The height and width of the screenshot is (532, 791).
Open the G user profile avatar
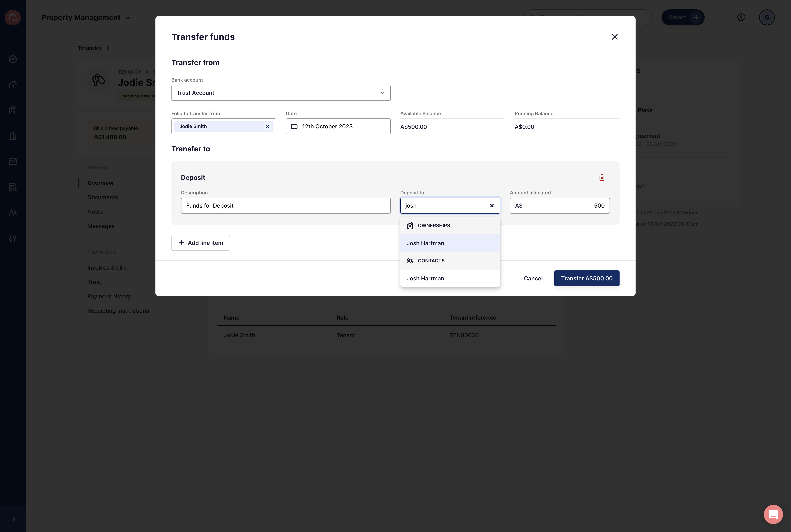tap(767, 17)
